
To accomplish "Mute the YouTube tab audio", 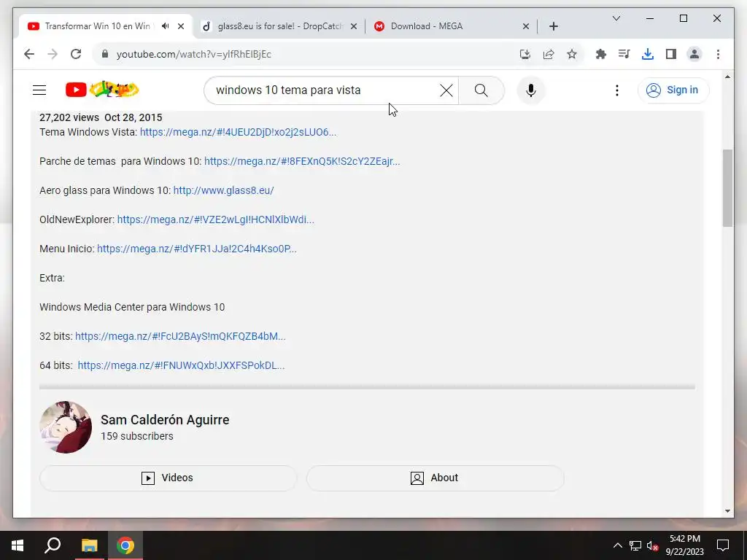I will [166, 26].
